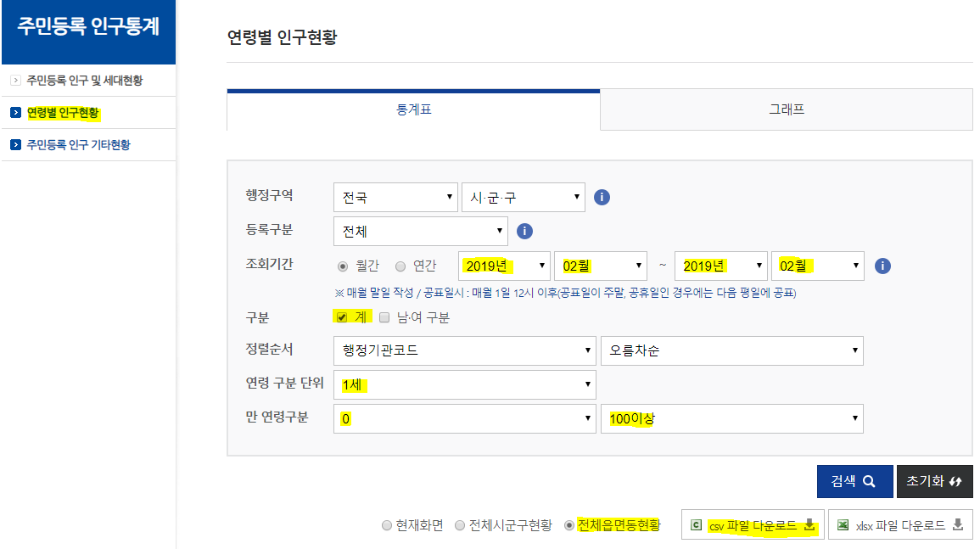
Task: Open the 1세 age unit dropdown
Action: click(464, 384)
